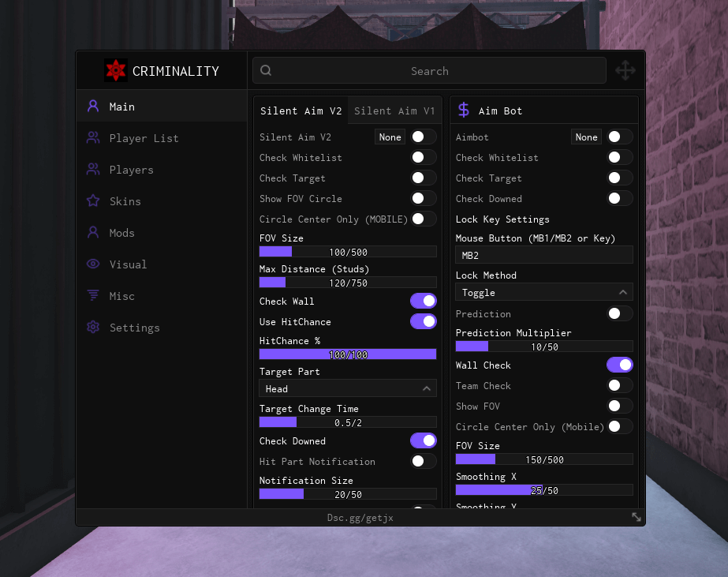The height and width of the screenshot is (577, 728).
Task: Click the Settings gear icon
Action: pyautogui.click(x=93, y=327)
